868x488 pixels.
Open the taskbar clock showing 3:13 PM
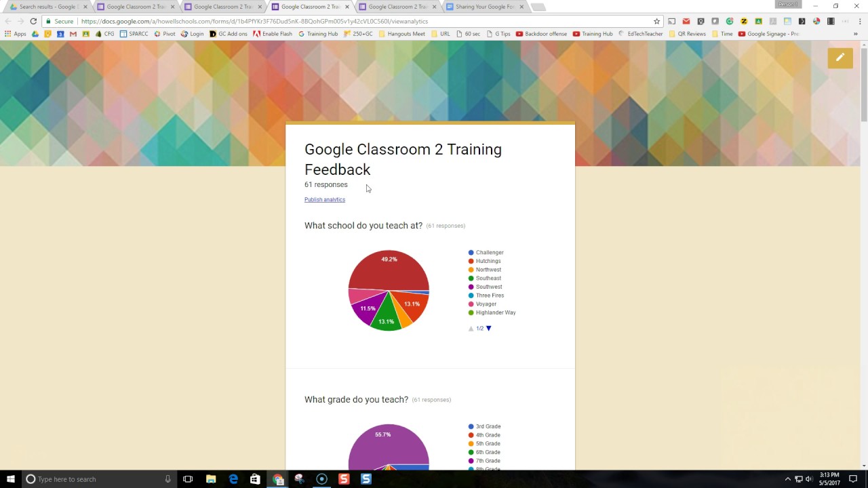[830, 479]
